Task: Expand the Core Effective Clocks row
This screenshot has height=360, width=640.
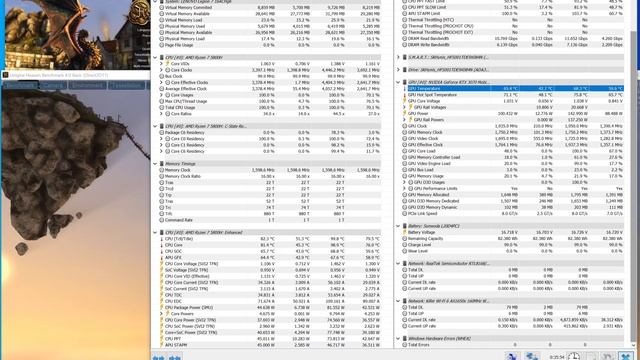Action: point(161,82)
